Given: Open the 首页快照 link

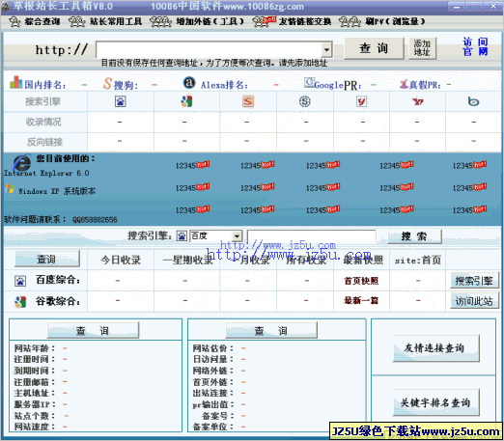Looking at the screenshot, I should [x=361, y=281].
